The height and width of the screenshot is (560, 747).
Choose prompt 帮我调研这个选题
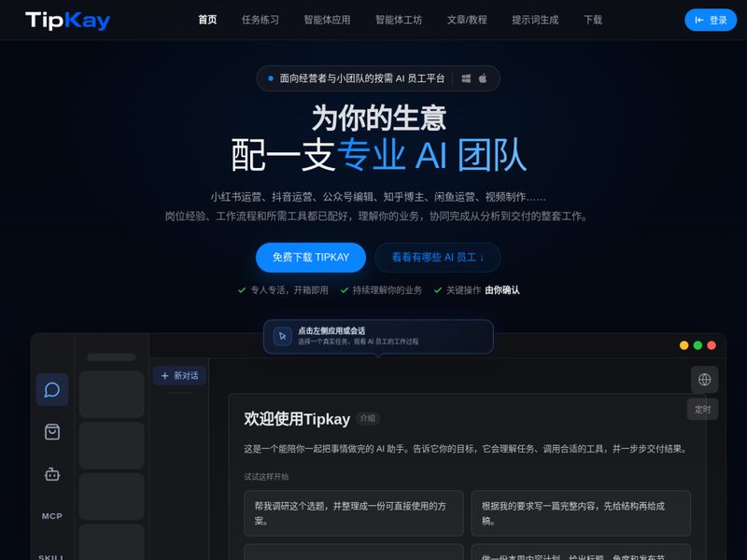pos(354,513)
